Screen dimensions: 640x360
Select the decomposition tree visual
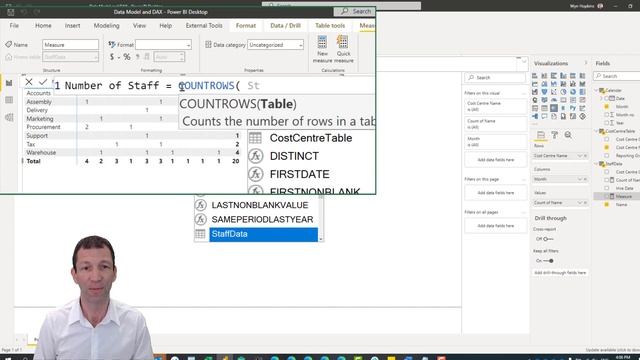point(535,116)
